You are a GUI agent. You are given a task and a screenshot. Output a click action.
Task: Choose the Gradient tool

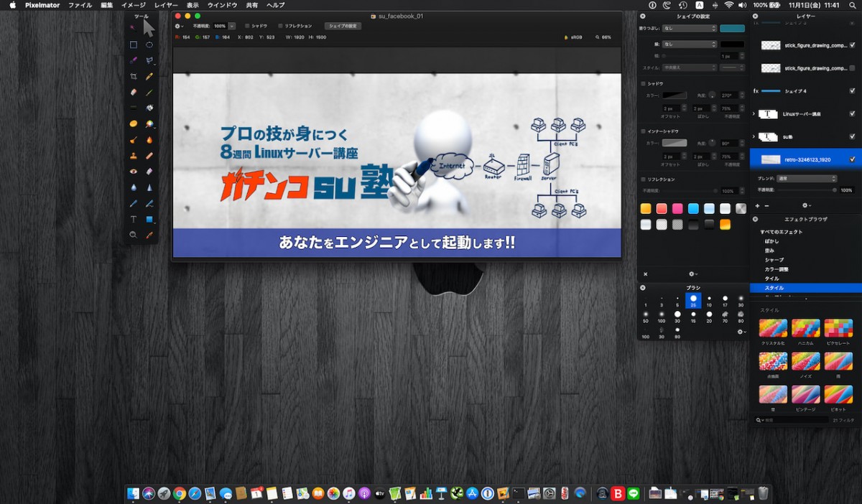(133, 108)
